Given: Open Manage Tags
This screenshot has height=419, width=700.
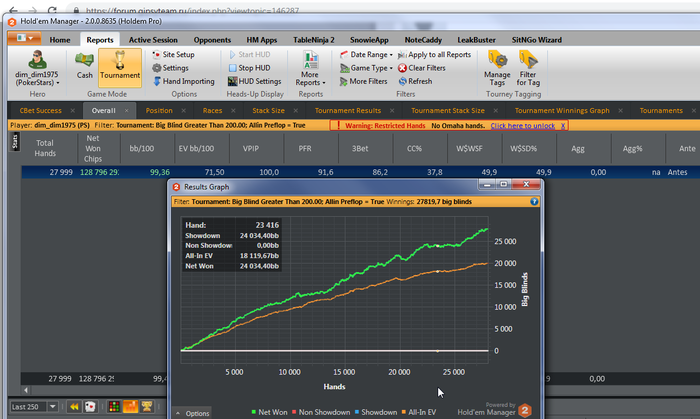Looking at the screenshot, I should coord(497,68).
